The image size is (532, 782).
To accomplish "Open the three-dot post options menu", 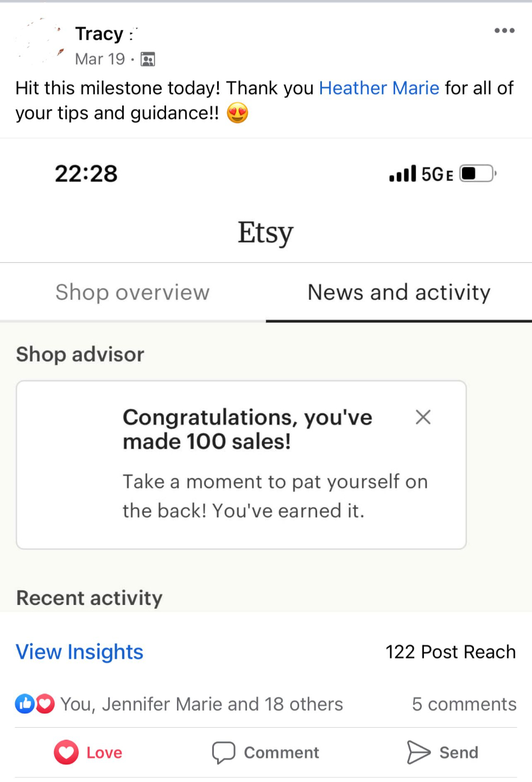I will (504, 30).
